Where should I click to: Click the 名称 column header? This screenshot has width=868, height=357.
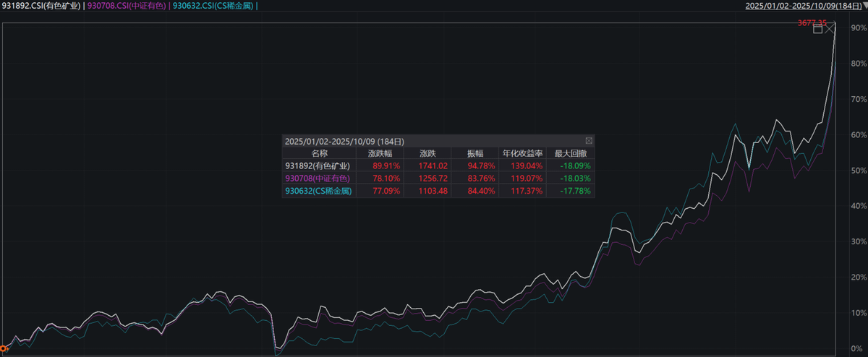click(319, 153)
